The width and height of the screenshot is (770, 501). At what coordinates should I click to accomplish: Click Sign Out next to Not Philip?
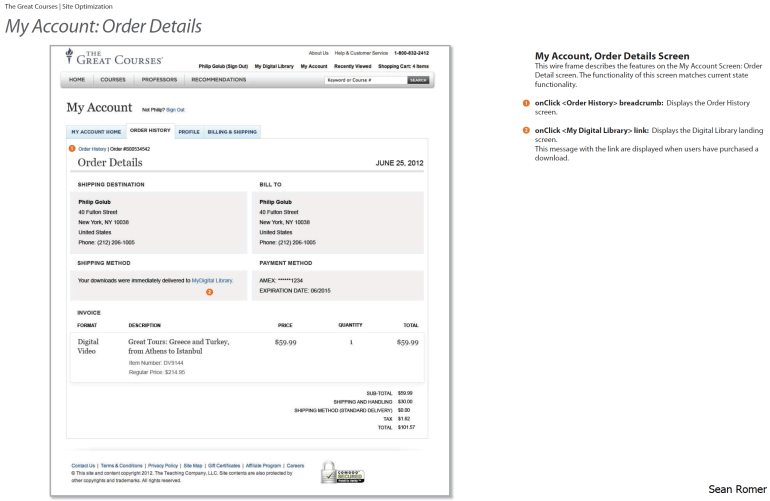coord(175,110)
